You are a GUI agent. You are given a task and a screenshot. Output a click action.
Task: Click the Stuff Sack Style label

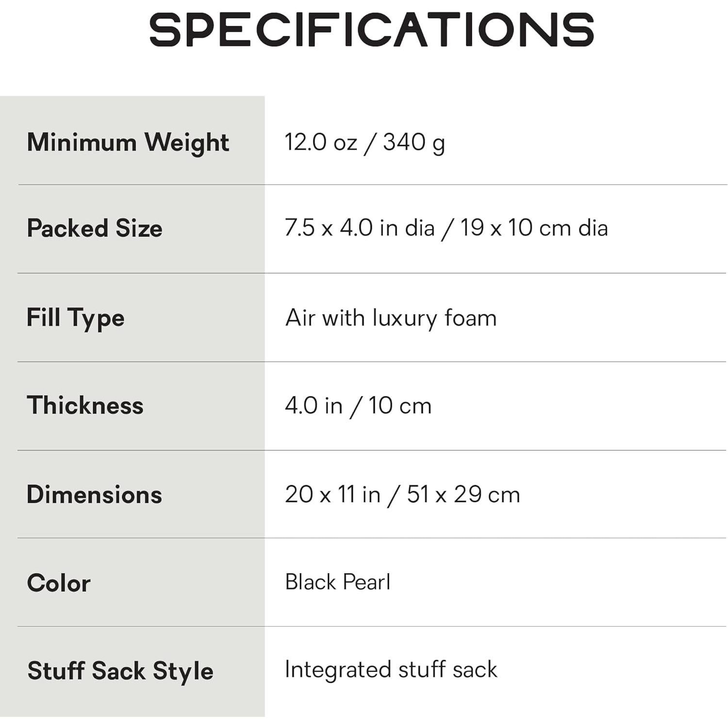[120, 671]
